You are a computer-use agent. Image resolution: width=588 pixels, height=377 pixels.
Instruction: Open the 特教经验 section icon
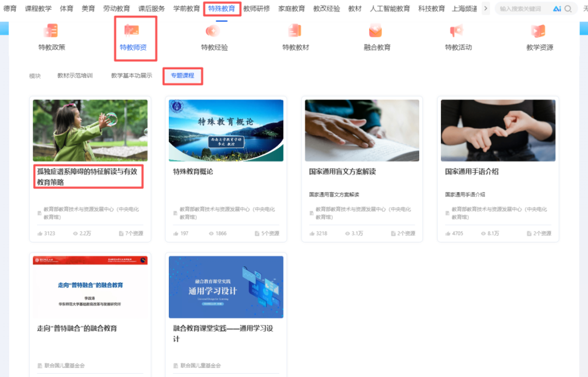[x=213, y=31]
